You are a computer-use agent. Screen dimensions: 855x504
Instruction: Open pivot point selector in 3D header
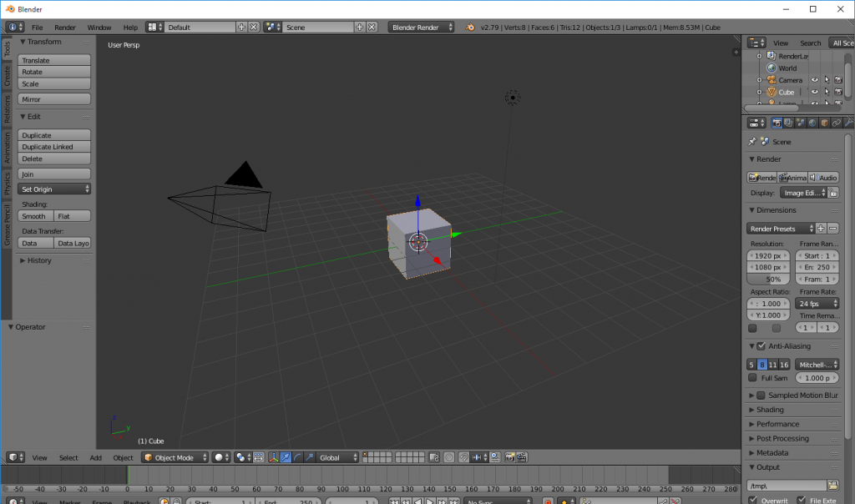point(243,457)
